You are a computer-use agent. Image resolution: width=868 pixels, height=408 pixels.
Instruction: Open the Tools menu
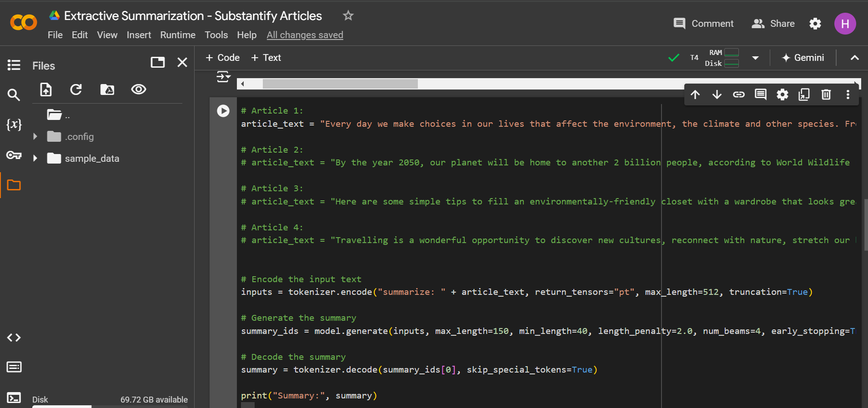[216, 35]
